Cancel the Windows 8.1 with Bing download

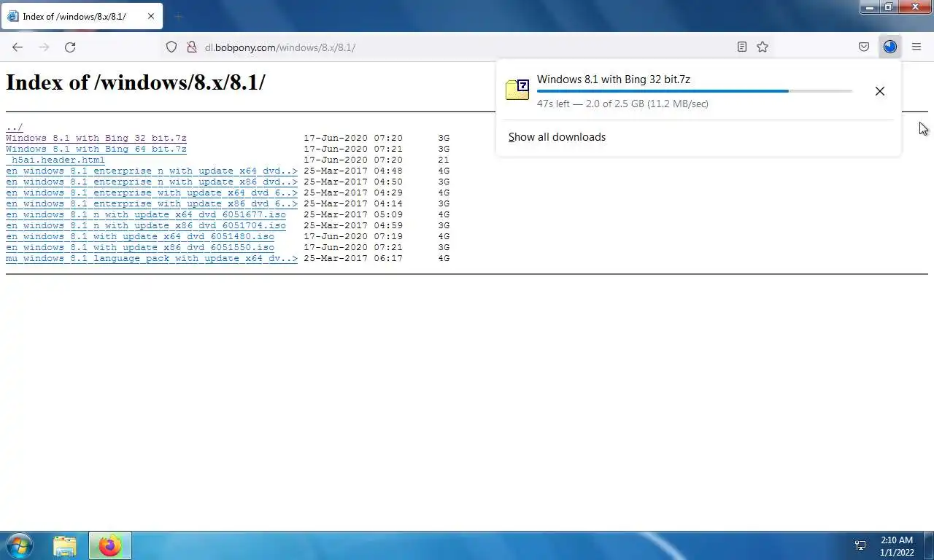880,91
